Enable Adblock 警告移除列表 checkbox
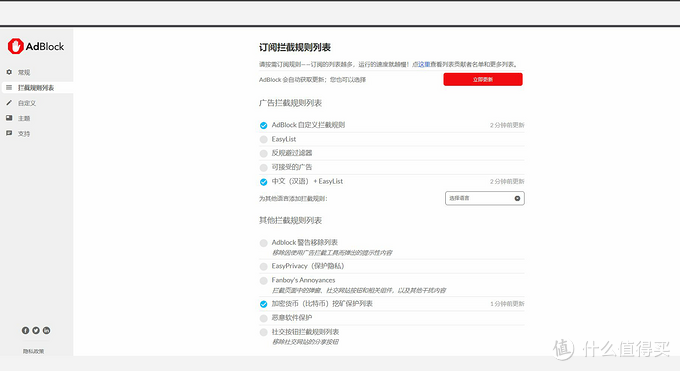 (x=263, y=243)
